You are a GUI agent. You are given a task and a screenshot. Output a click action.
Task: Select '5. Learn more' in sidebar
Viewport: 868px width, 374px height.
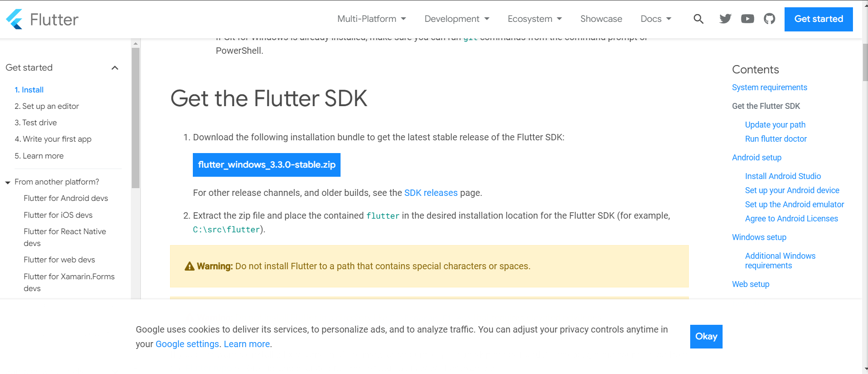(x=39, y=156)
